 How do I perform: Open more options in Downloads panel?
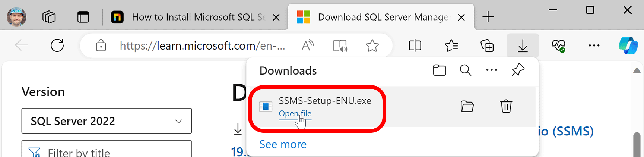[491, 70]
